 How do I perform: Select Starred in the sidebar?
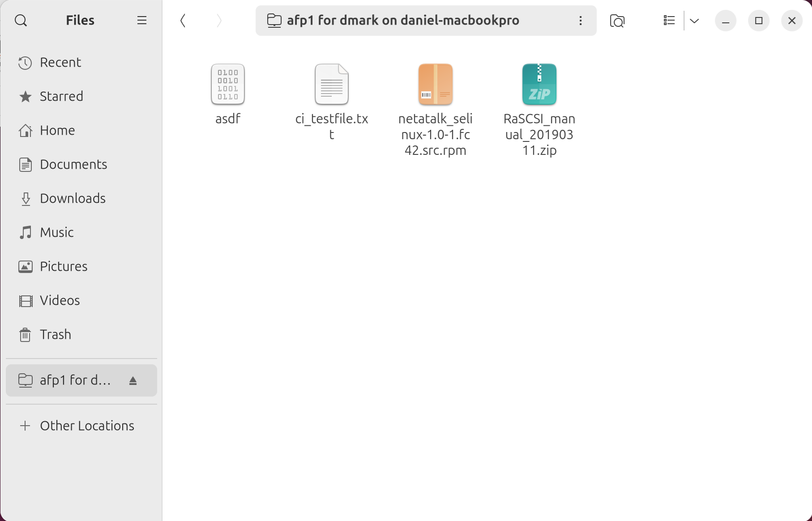coord(61,96)
